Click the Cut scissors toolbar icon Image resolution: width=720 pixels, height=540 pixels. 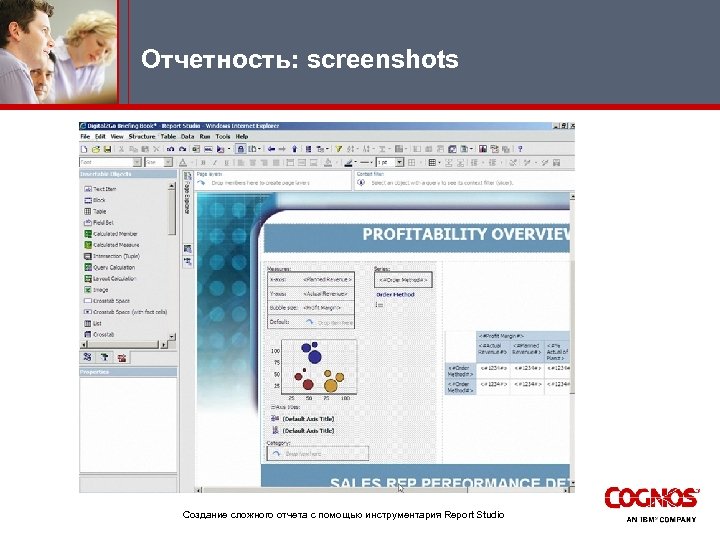click(x=122, y=149)
